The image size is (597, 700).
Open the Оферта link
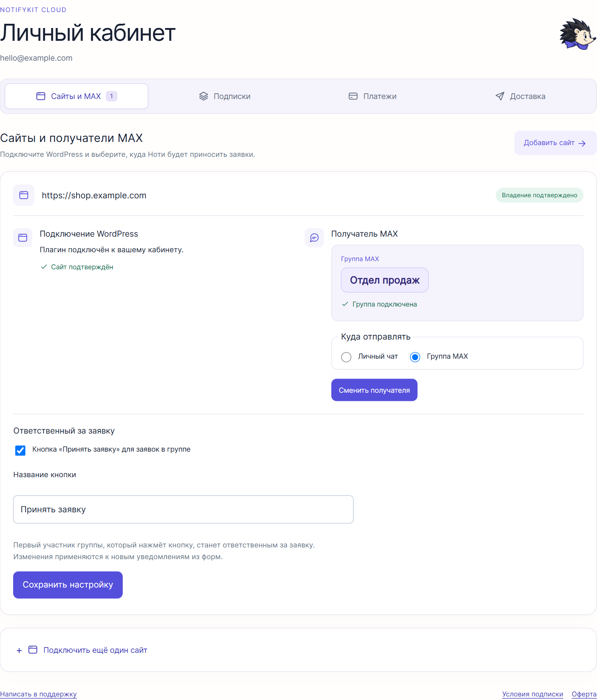click(x=584, y=694)
